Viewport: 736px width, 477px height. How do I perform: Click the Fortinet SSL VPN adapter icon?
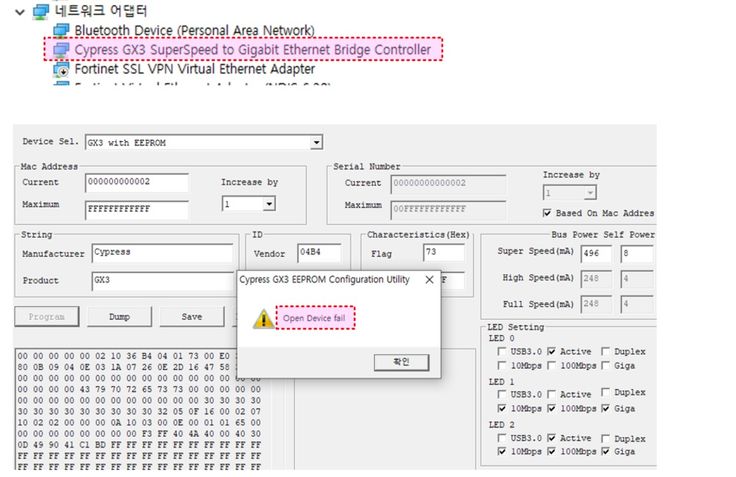61,69
